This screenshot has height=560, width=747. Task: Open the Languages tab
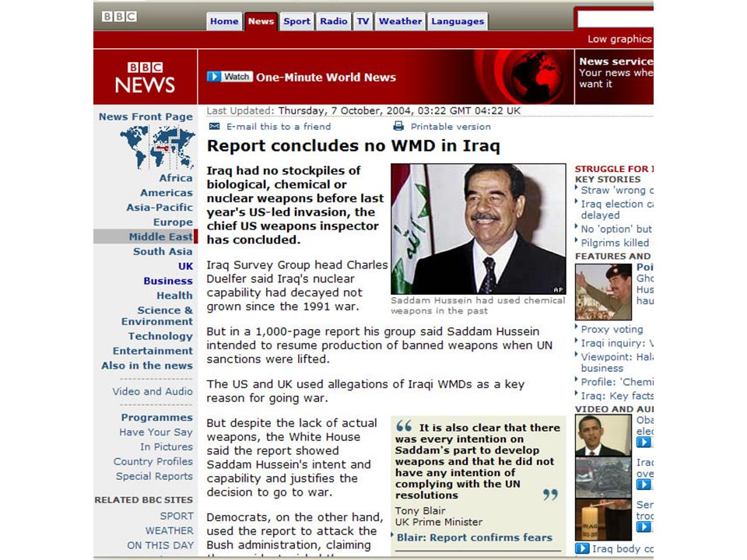coord(458,22)
